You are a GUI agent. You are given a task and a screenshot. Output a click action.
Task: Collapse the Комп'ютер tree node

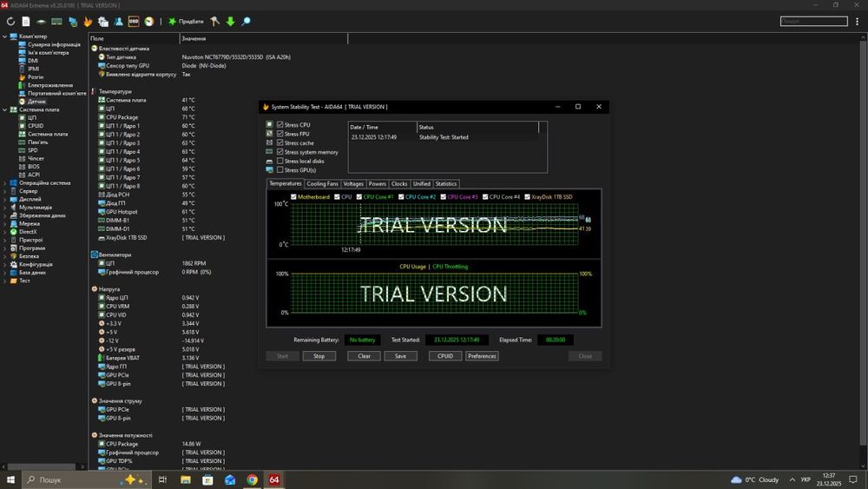coord(4,36)
